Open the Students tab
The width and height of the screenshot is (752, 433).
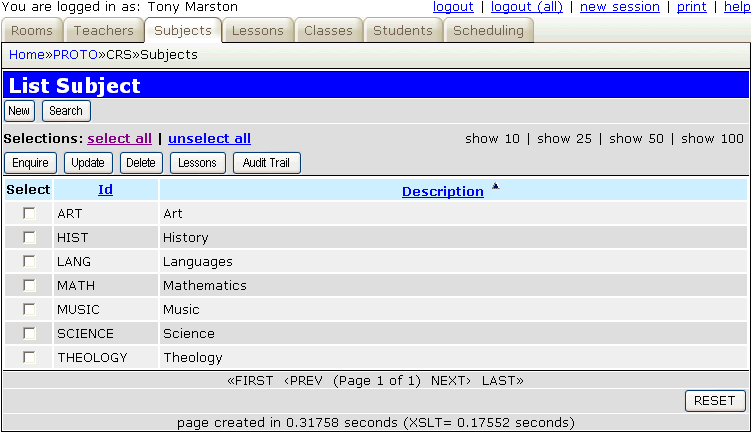pyautogui.click(x=403, y=31)
